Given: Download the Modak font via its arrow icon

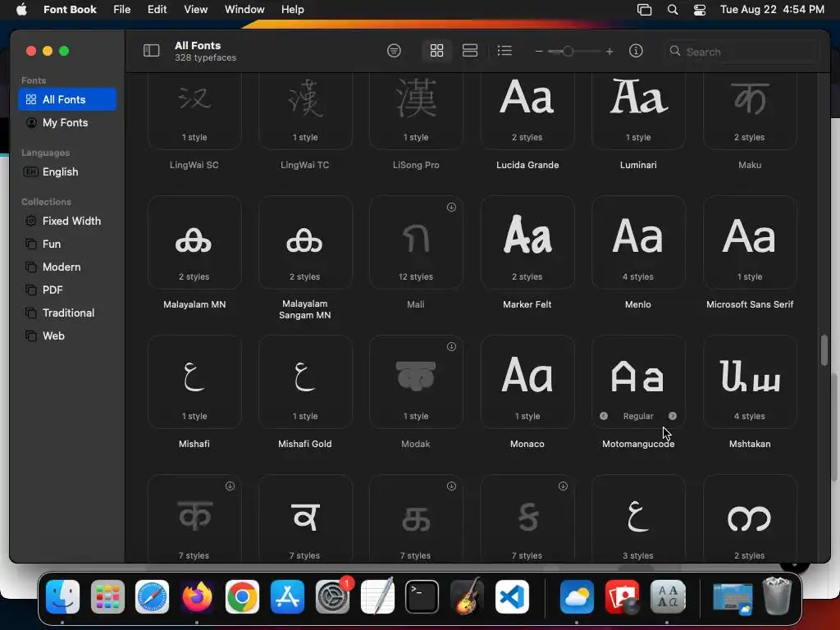Looking at the screenshot, I should pyautogui.click(x=452, y=347).
